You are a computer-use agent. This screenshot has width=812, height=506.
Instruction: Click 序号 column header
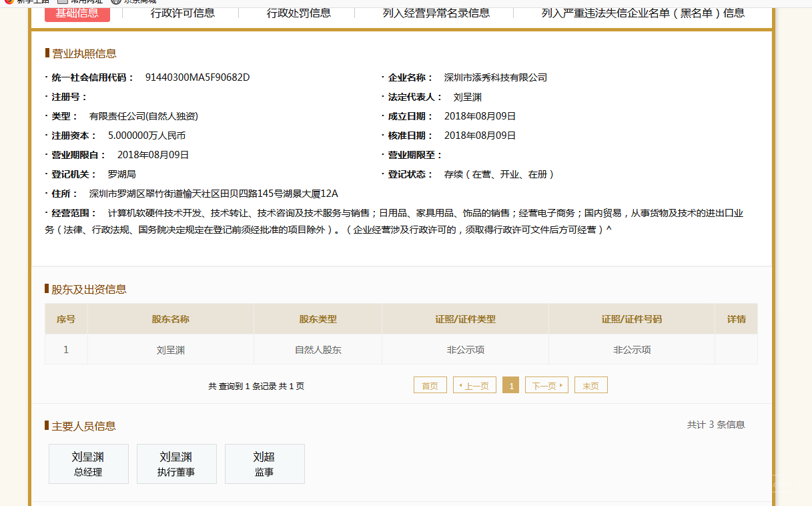pos(66,319)
